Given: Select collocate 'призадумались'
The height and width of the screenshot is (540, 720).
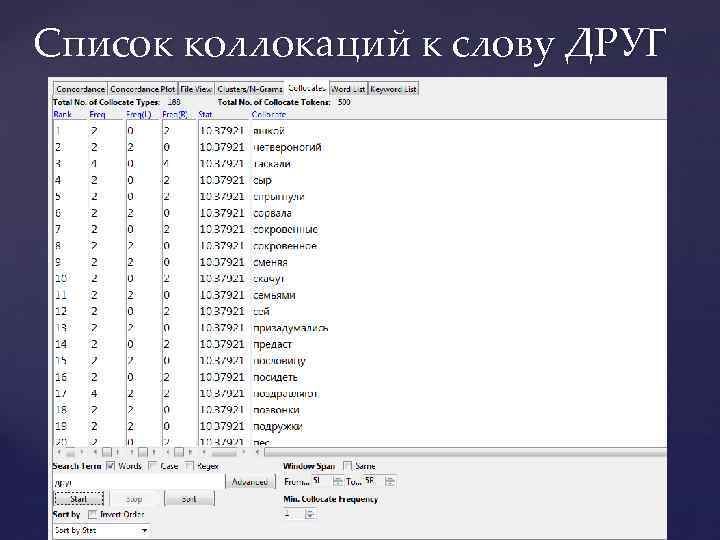Looking at the screenshot, I should pyautogui.click(x=291, y=328).
